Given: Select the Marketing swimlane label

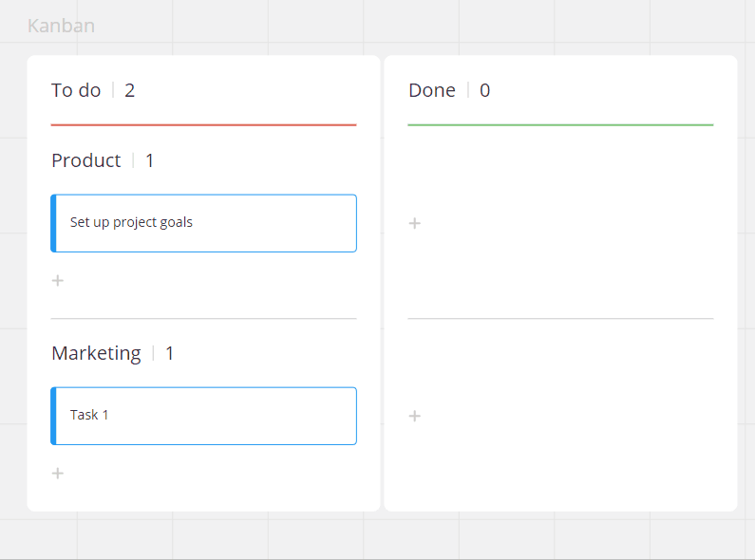Looking at the screenshot, I should (x=96, y=354).
